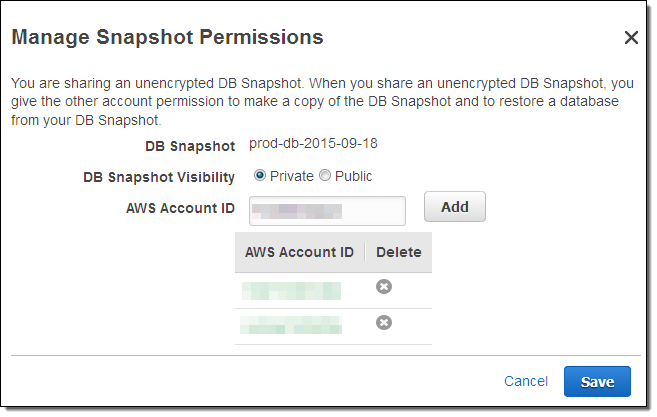
Task: Click the DB Snapshot field label
Action: point(190,146)
